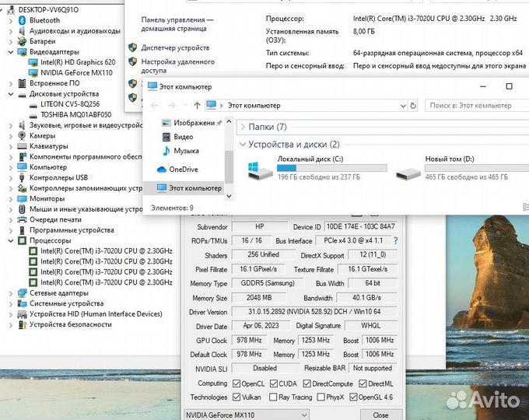Toggle the Vulkan checkbox

(x=236, y=397)
